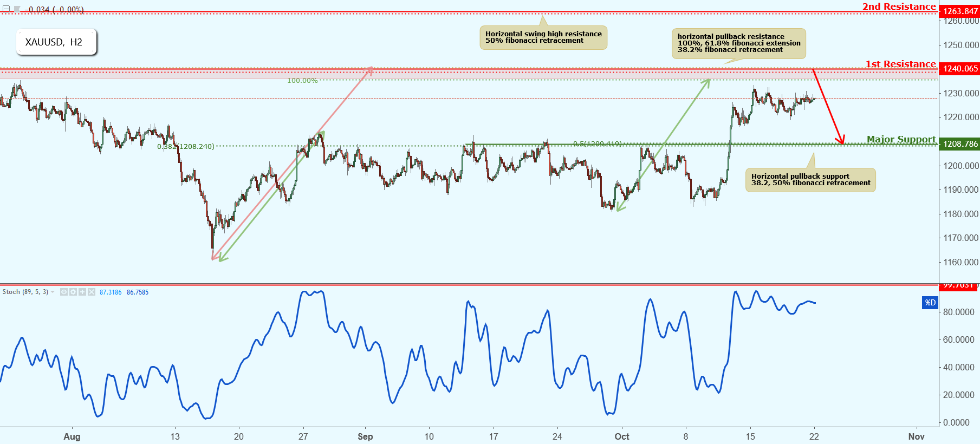
Task: Open Stoch indicator settings gear
Action: click(x=73, y=292)
